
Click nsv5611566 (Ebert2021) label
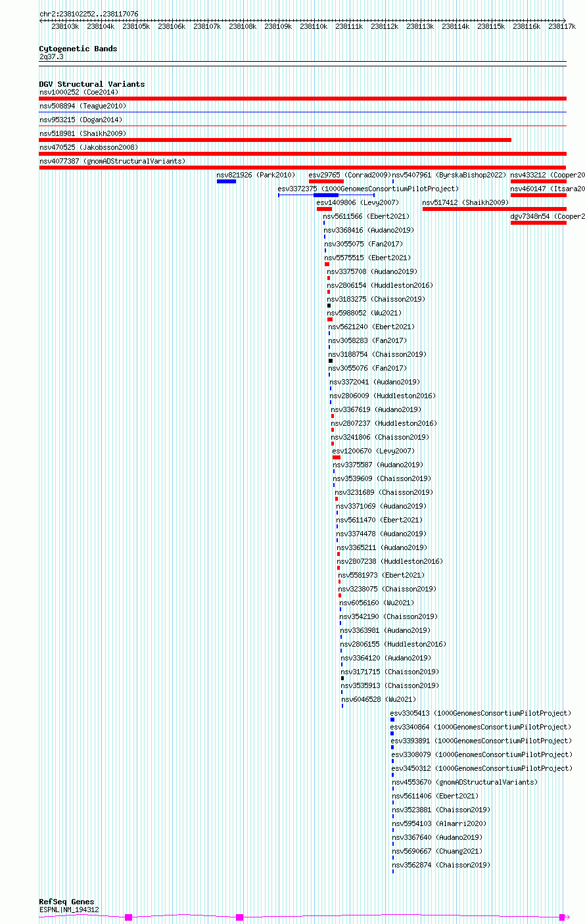coord(366,216)
